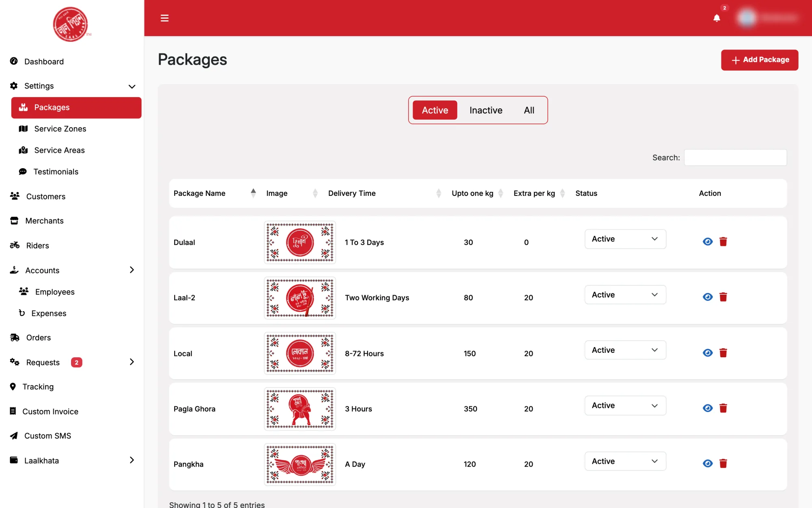Open the status dropdown for Local

(625, 350)
